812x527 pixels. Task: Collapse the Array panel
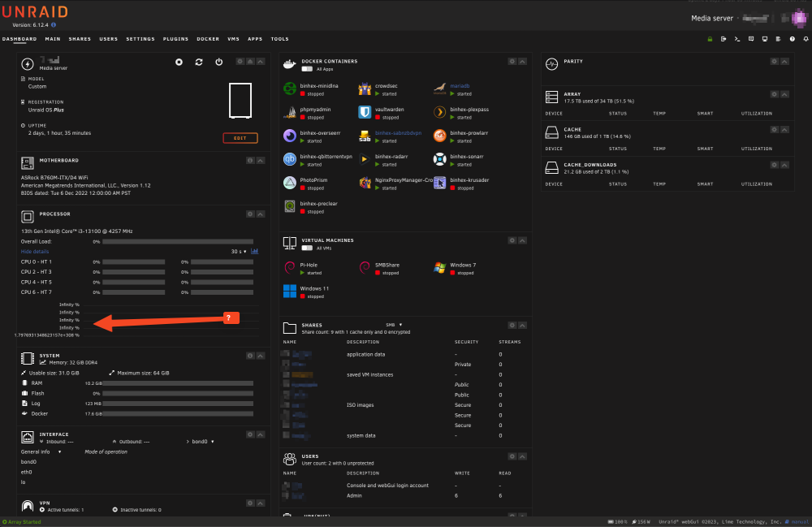[784, 94]
